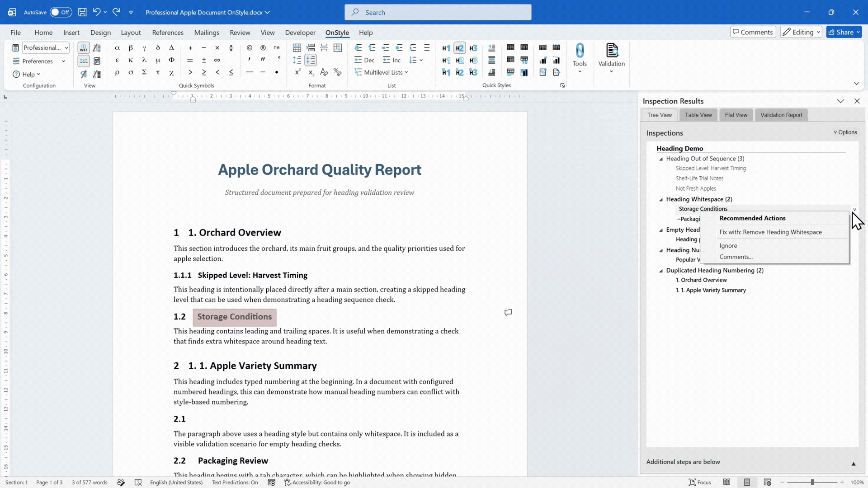Switch to Web Layout view

[x=767, y=482]
